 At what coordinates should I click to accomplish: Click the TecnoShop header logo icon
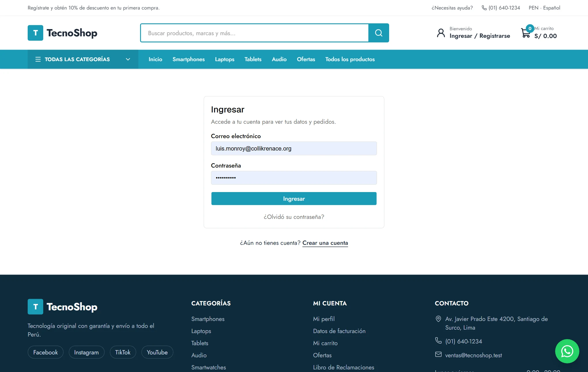pyautogui.click(x=35, y=33)
